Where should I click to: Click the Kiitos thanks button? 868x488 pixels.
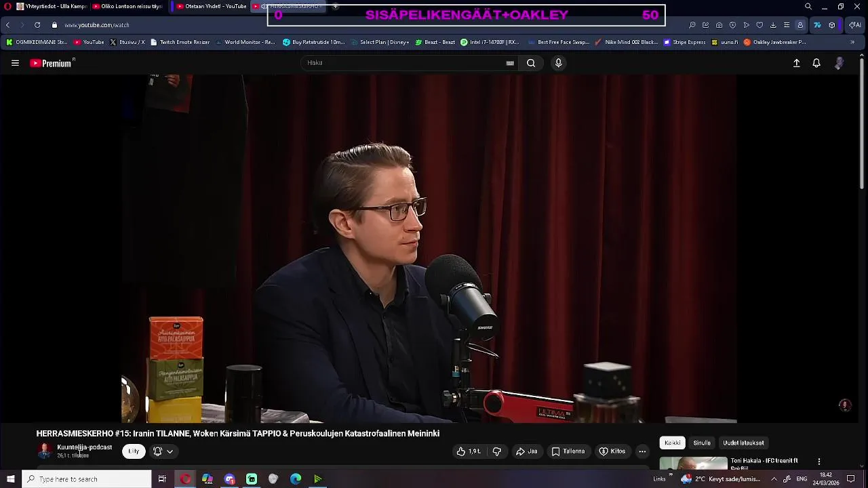(x=612, y=451)
